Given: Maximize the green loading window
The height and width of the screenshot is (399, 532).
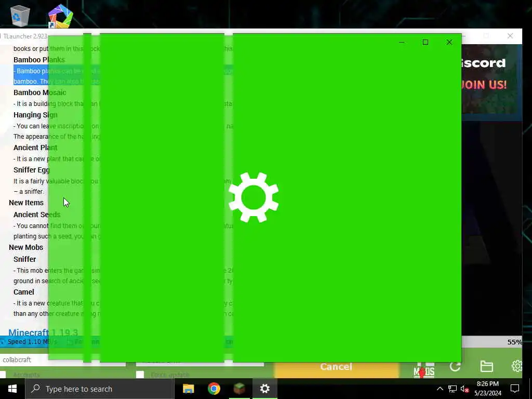Looking at the screenshot, I should click(425, 42).
